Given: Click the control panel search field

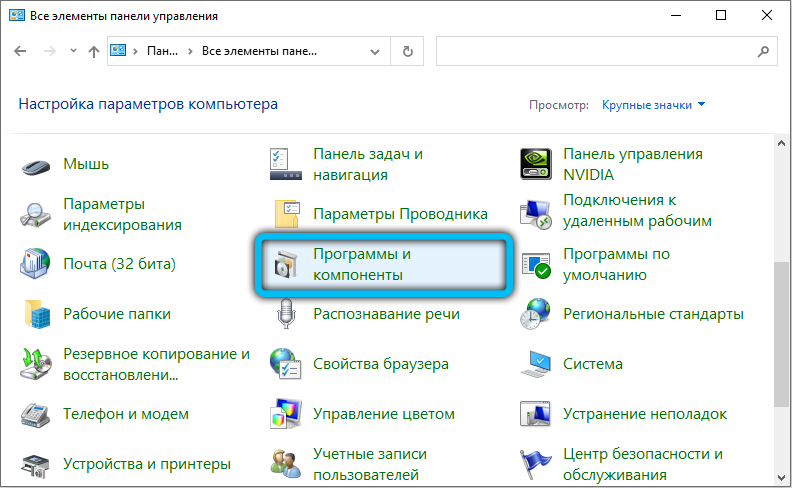Looking at the screenshot, I should 600,51.
